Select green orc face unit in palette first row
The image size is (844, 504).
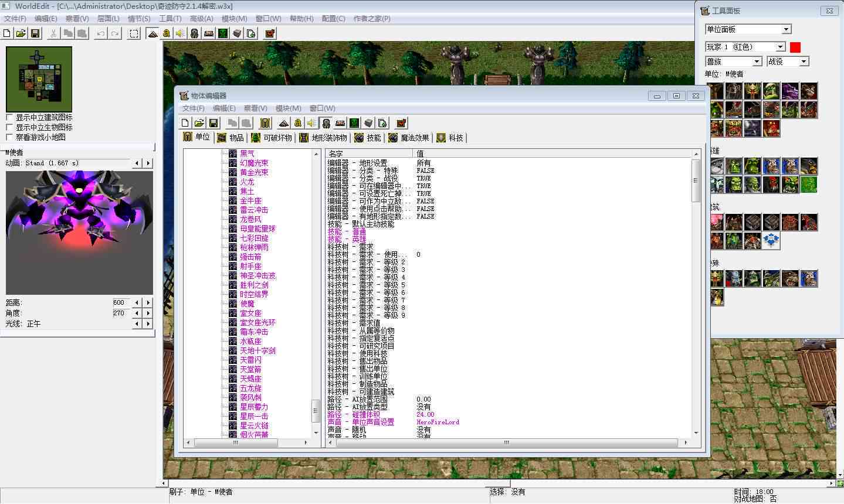(771, 91)
